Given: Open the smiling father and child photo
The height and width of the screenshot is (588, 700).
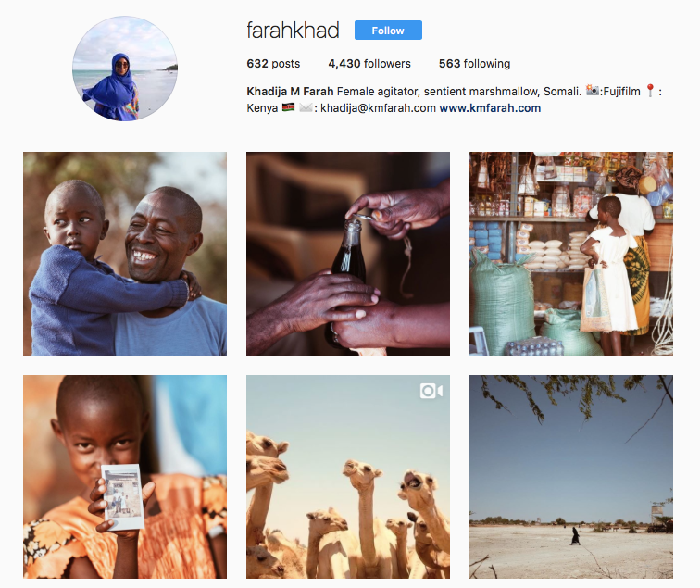Looking at the screenshot, I should coord(125,254).
